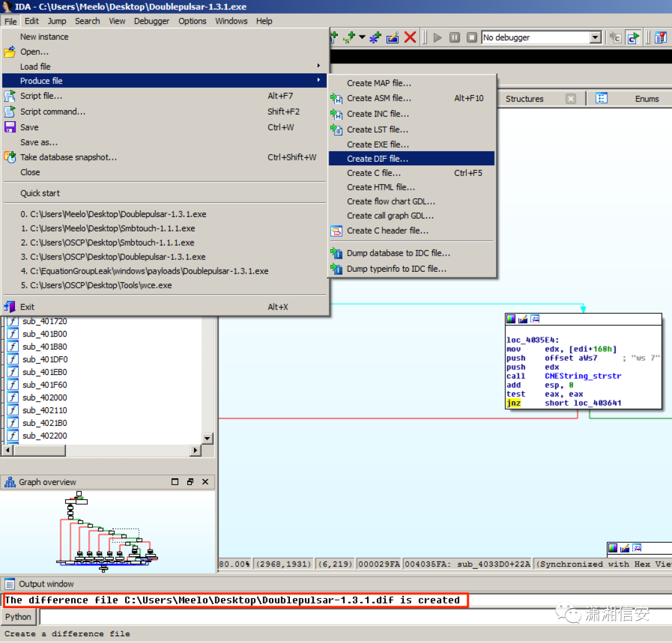Click Exit in the File menu
This screenshot has height=643, width=672.
click(164, 307)
